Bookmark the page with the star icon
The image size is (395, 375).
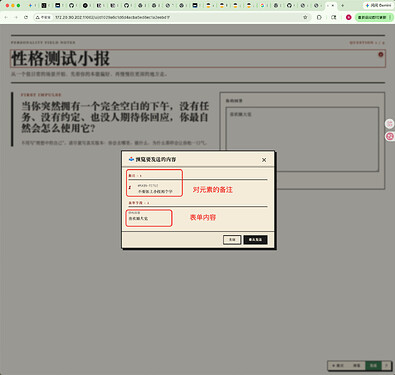[305, 17]
